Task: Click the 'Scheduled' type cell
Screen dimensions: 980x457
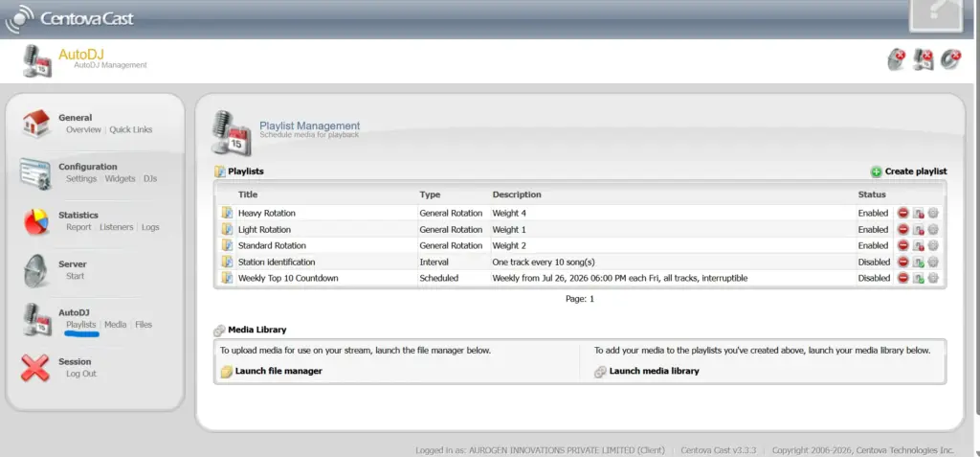Action: pos(438,278)
